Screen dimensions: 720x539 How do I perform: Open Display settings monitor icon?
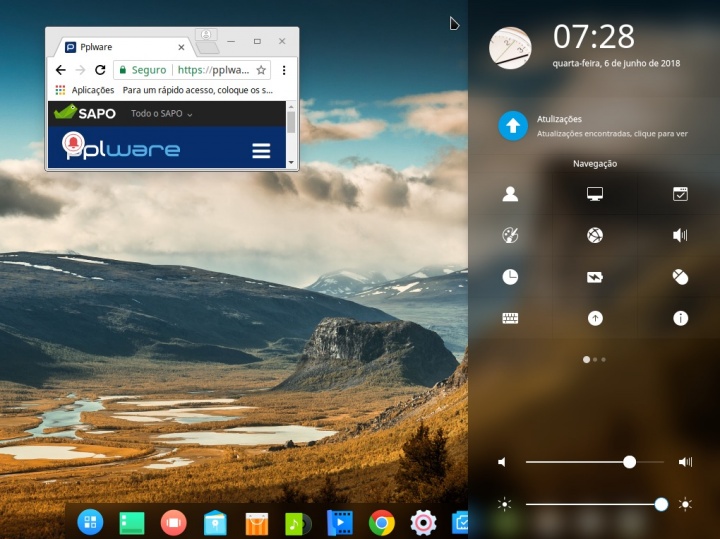point(595,194)
